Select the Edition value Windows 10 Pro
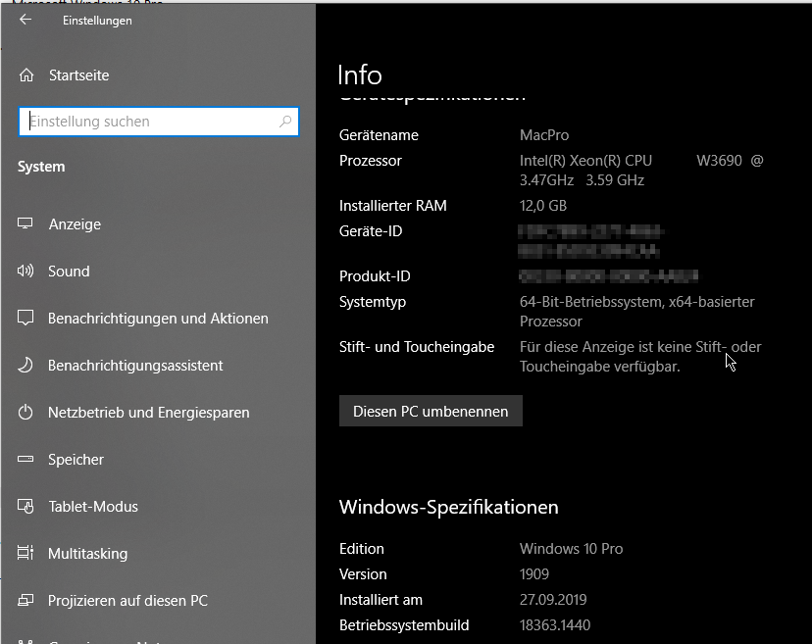The image size is (812, 644). pyautogui.click(x=571, y=549)
